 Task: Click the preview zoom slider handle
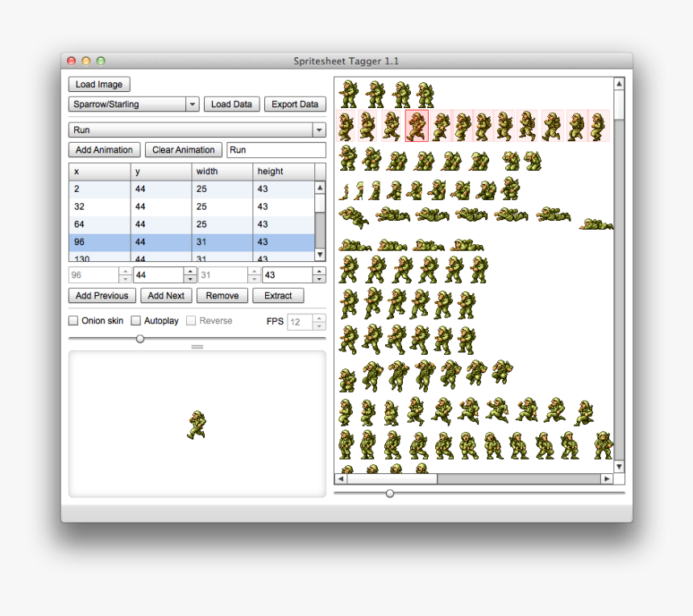tap(139, 339)
